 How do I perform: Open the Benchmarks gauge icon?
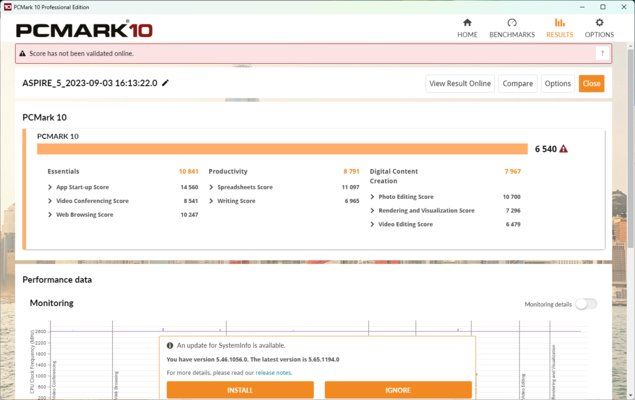coord(512,23)
